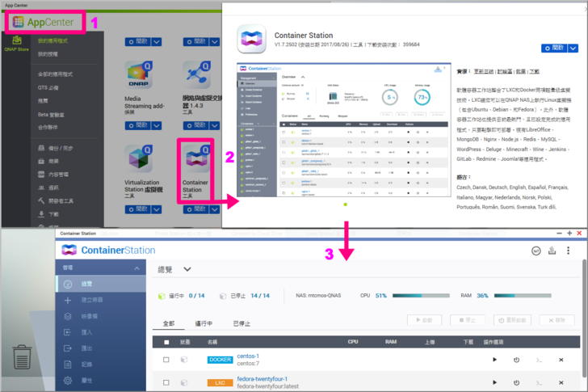Switch to the 已停止 containers tab
This screenshot has height=392, width=588.
pos(241,323)
